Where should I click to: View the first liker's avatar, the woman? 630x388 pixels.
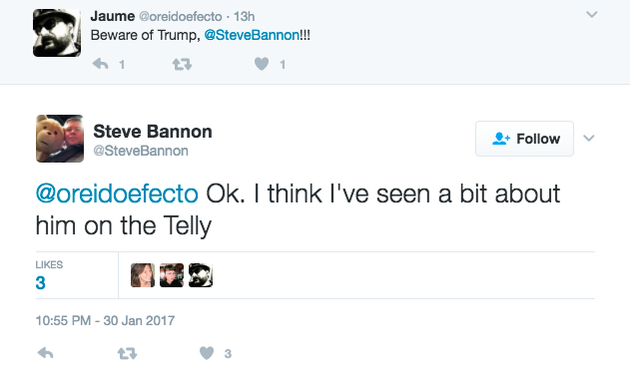(143, 275)
